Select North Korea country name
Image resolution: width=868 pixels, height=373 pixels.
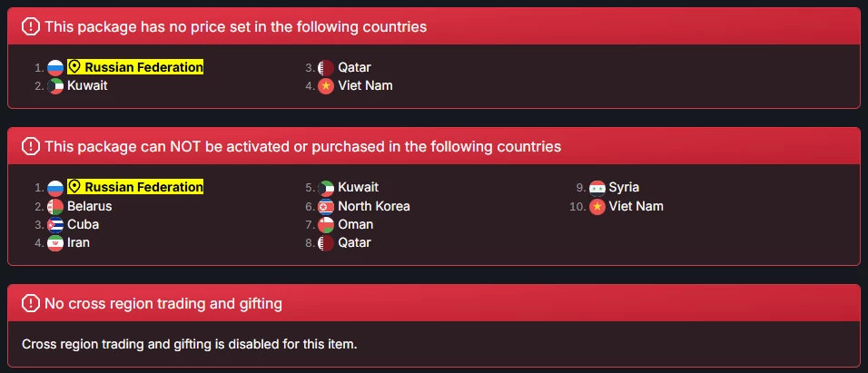click(x=373, y=206)
